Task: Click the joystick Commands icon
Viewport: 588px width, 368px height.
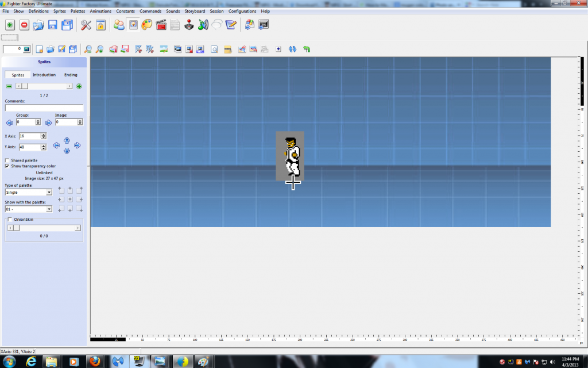Action: 189,25
